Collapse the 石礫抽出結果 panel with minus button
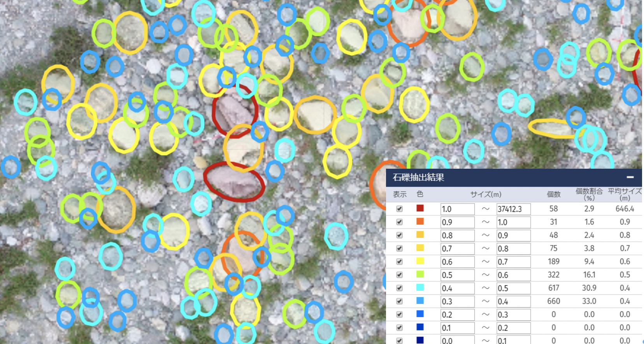This screenshot has height=344, width=644. pyautogui.click(x=630, y=177)
